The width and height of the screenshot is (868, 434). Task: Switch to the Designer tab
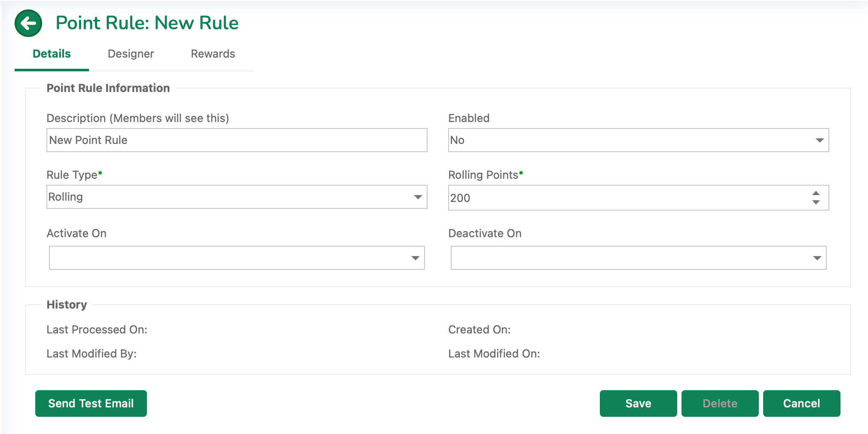[x=131, y=54]
